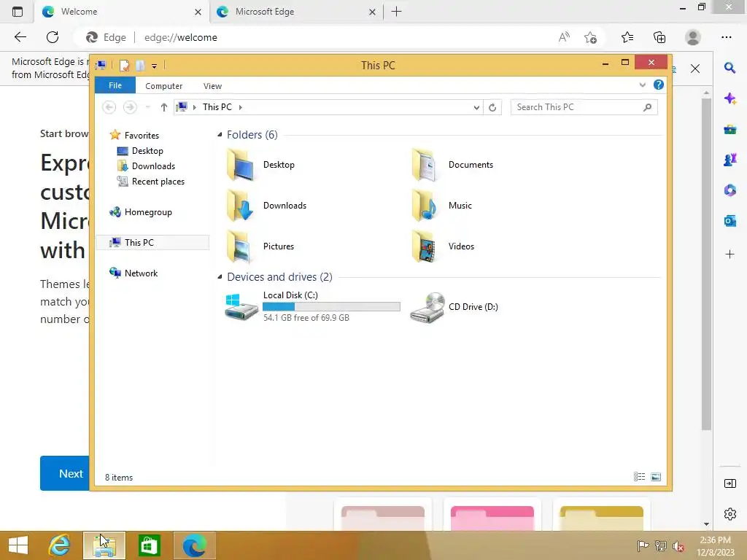Open Edge sidebar Search icon
Screen dimensions: 747x560
click(x=729, y=68)
